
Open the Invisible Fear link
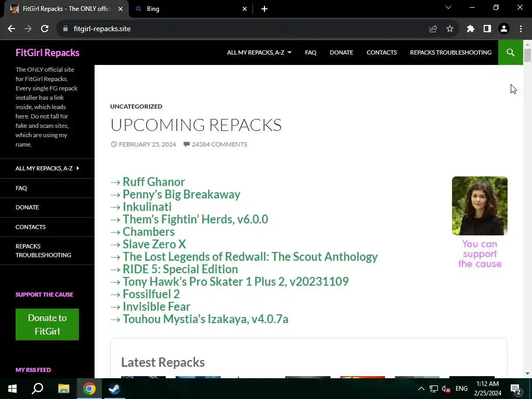(156, 307)
